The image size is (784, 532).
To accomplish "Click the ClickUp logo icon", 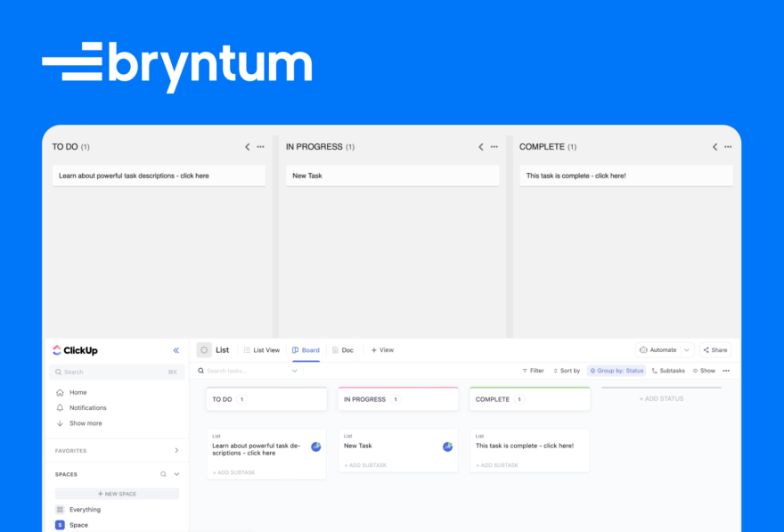I will (x=56, y=350).
